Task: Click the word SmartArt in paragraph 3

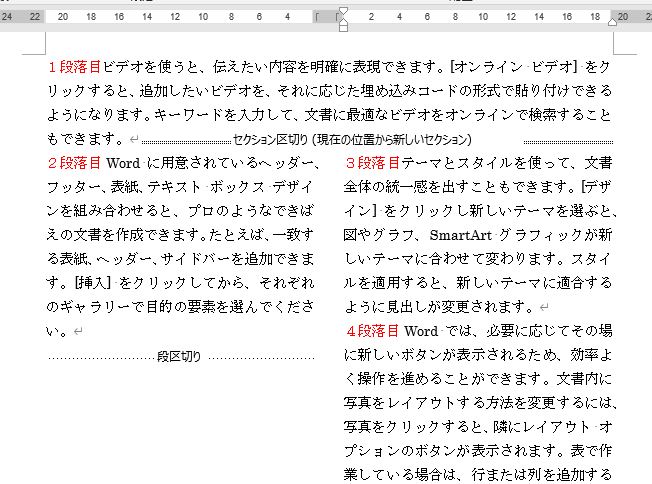Action: [x=461, y=235]
